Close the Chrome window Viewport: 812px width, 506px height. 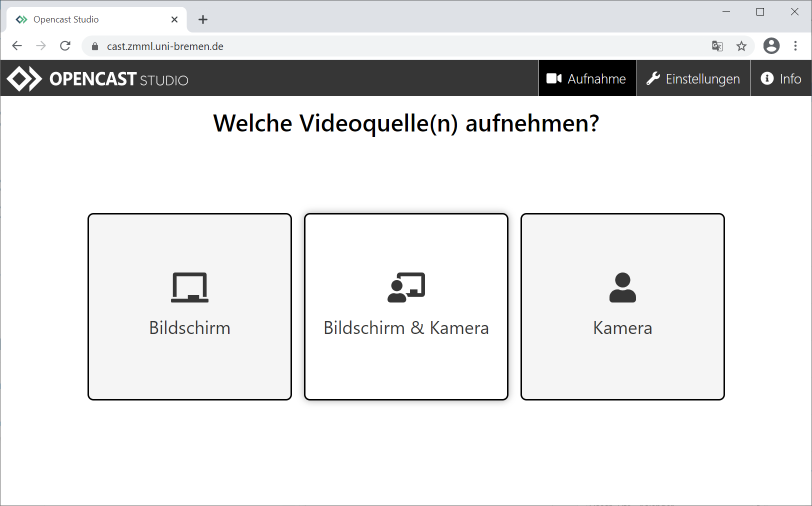(x=794, y=11)
